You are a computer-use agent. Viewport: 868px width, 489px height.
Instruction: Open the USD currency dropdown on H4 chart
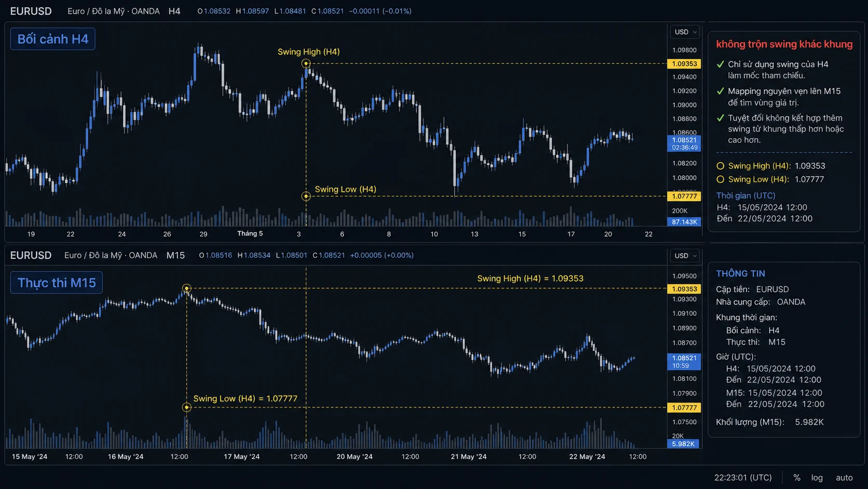pyautogui.click(x=685, y=32)
